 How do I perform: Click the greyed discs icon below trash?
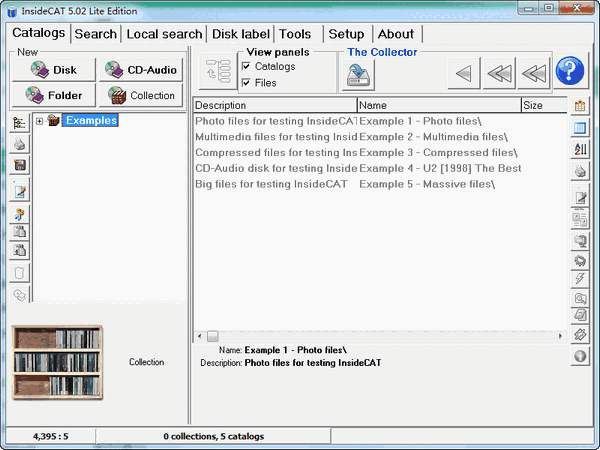pos(19,295)
